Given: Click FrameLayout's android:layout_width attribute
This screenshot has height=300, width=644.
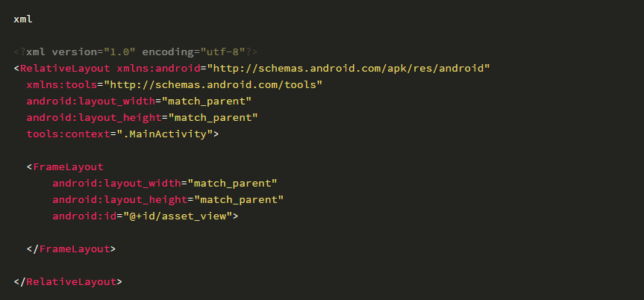Looking at the screenshot, I should tap(117, 184).
